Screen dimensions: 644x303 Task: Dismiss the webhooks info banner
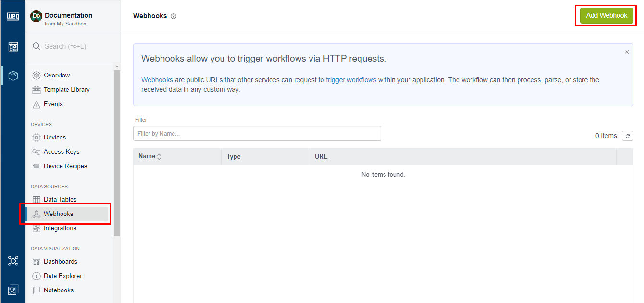[626, 52]
